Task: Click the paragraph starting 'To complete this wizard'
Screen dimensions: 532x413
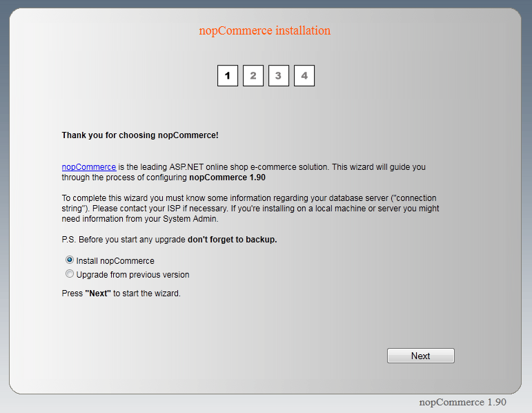Action: pos(250,209)
